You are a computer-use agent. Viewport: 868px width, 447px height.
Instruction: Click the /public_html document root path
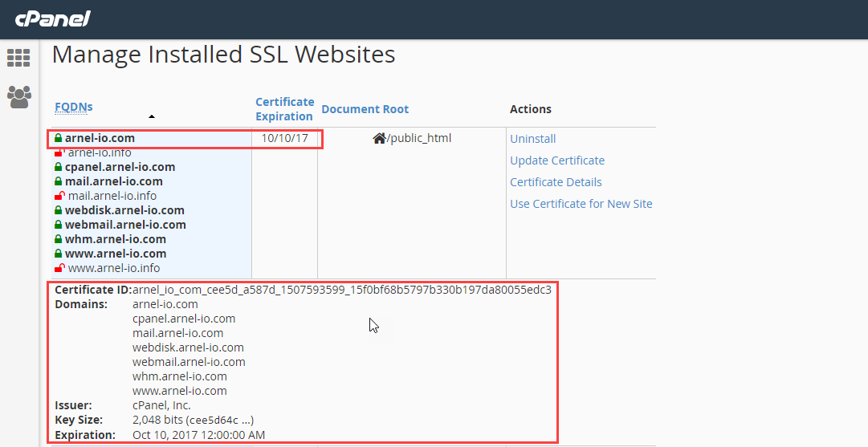419,138
